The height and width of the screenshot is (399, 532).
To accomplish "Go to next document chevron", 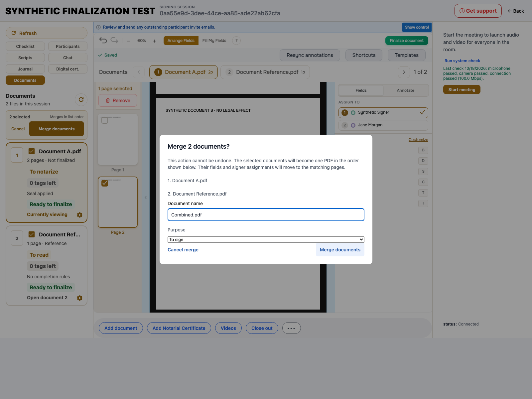I will (404, 72).
